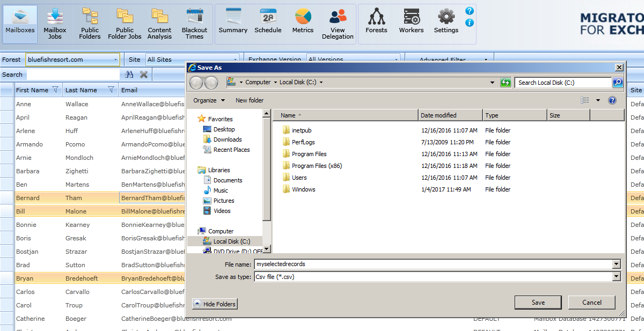Open the Metrics pie chart icon

[x=303, y=21]
